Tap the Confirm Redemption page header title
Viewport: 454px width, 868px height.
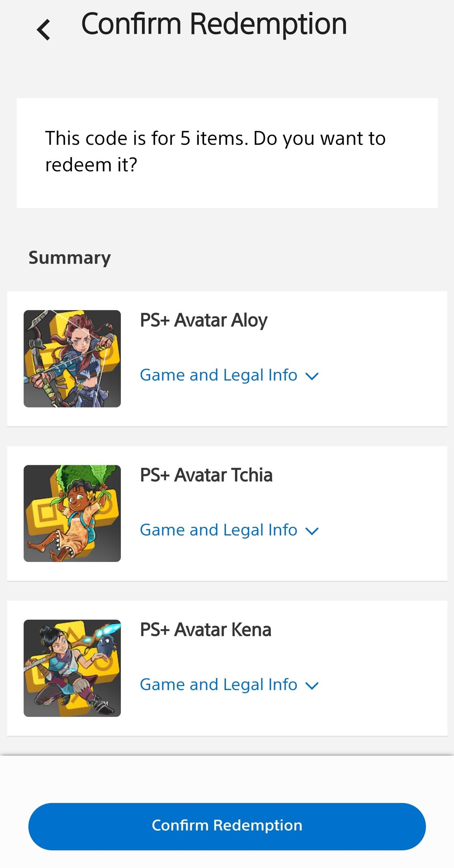pyautogui.click(x=214, y=24)
